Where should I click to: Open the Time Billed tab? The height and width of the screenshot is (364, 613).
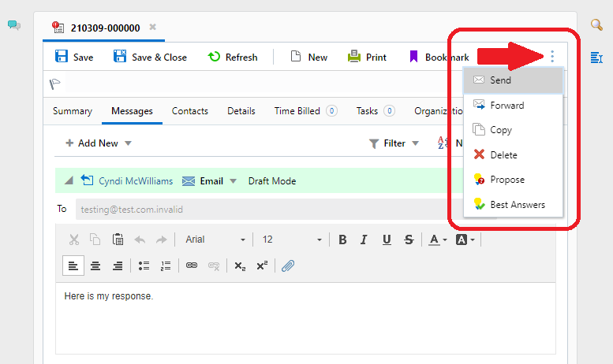coord(305,111)
